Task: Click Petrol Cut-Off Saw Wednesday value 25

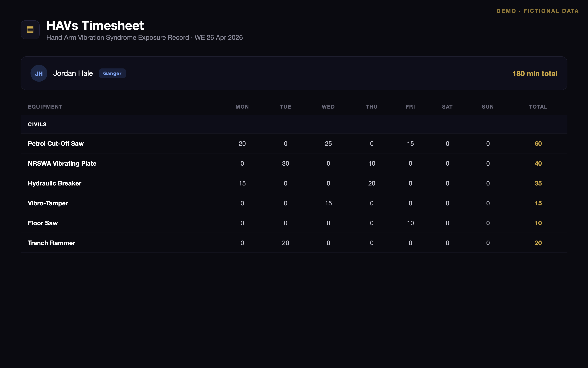Action: tap(328, 144)
